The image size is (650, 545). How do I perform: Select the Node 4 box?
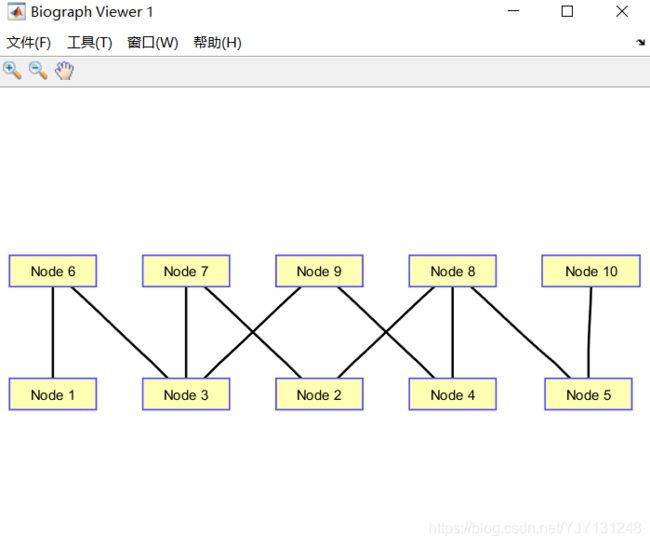tap(452, 394)
